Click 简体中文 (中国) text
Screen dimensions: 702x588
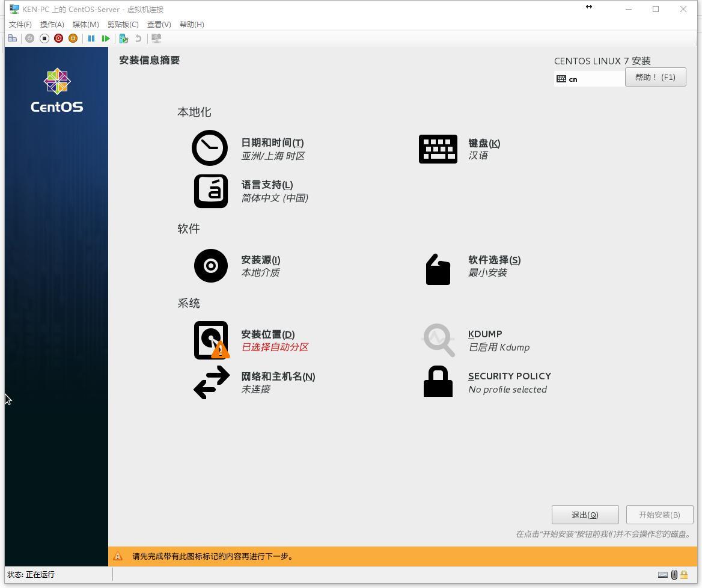click(275, 198)
